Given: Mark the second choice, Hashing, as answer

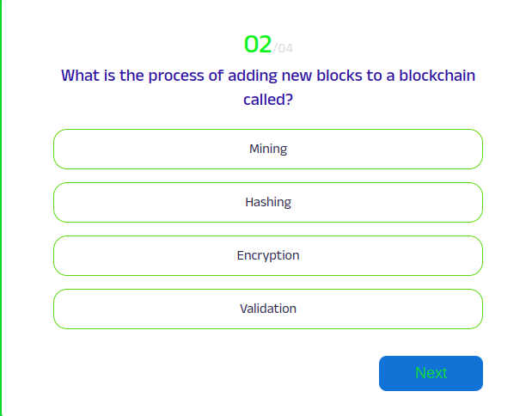Looking at the screenshot, I should pyautogui.click(x=267, y=202).
